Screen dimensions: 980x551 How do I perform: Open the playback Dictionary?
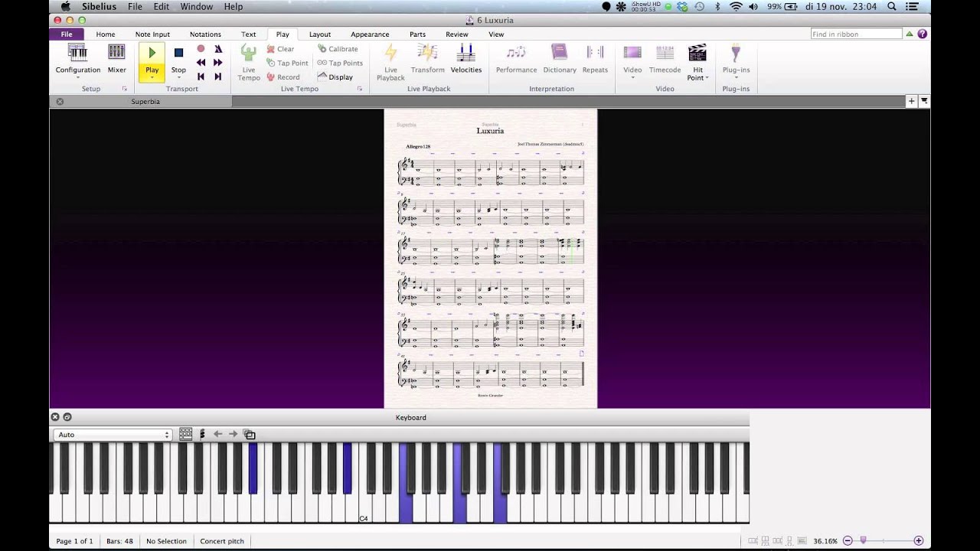tap(560, 59)
